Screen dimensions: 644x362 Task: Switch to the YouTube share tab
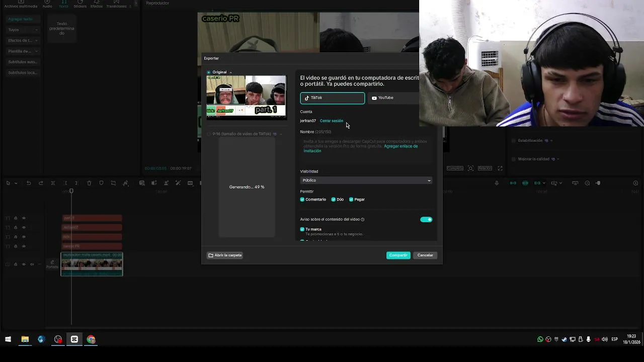(x=393, y=98)
